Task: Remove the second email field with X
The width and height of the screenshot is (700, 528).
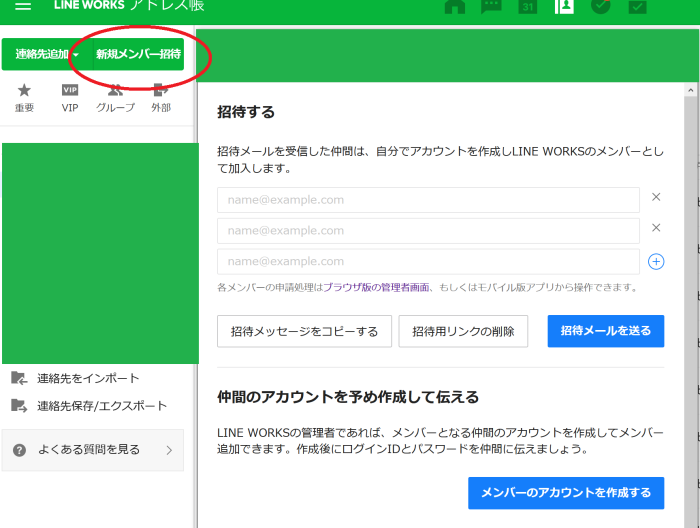Action: [x=656, y=228]
